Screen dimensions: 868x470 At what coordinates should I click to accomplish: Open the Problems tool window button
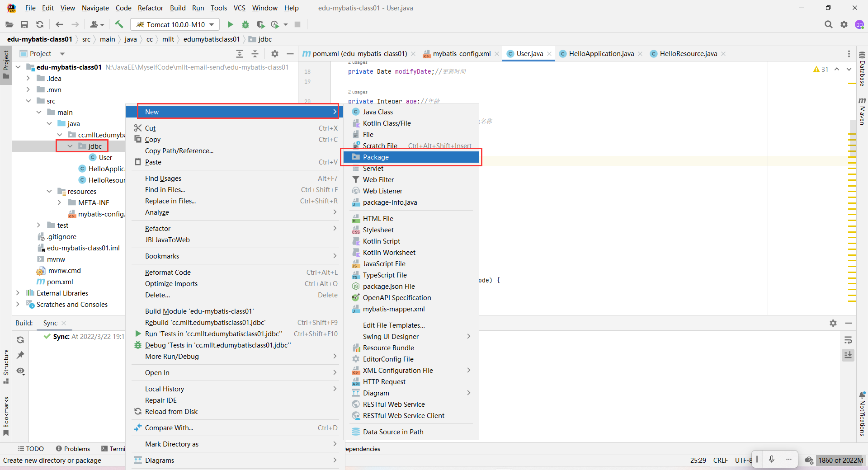[x=72, y=449]
